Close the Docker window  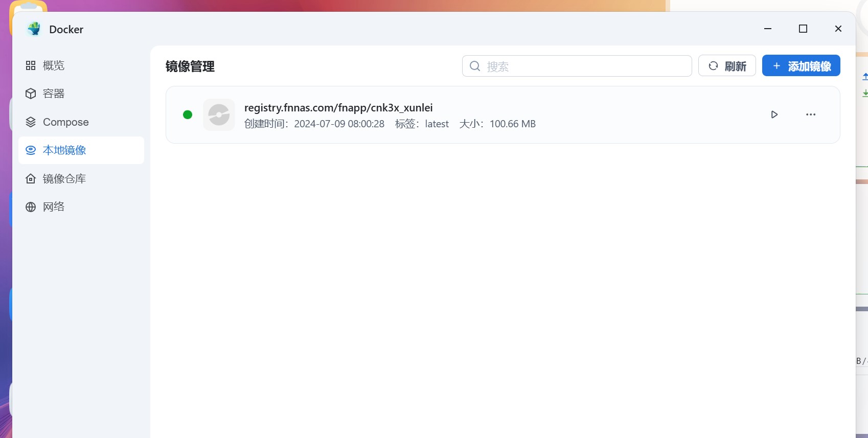(838, 29)
